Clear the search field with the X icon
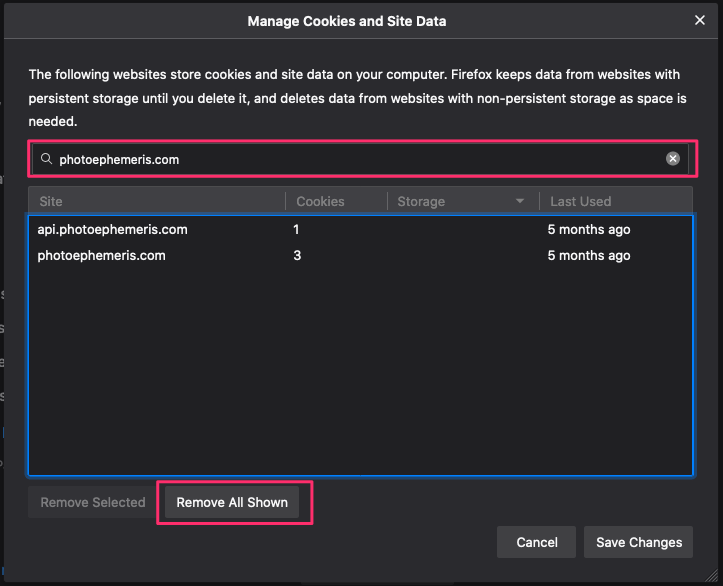The height and width of the screenshot is (586, 723). (673, 159)
